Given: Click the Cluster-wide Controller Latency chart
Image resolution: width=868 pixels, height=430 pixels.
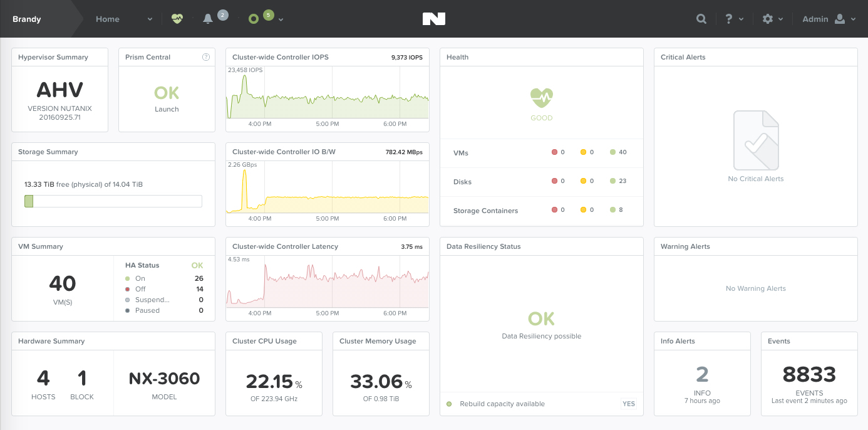Looking at the screenshot, I should tap(328, 281).
